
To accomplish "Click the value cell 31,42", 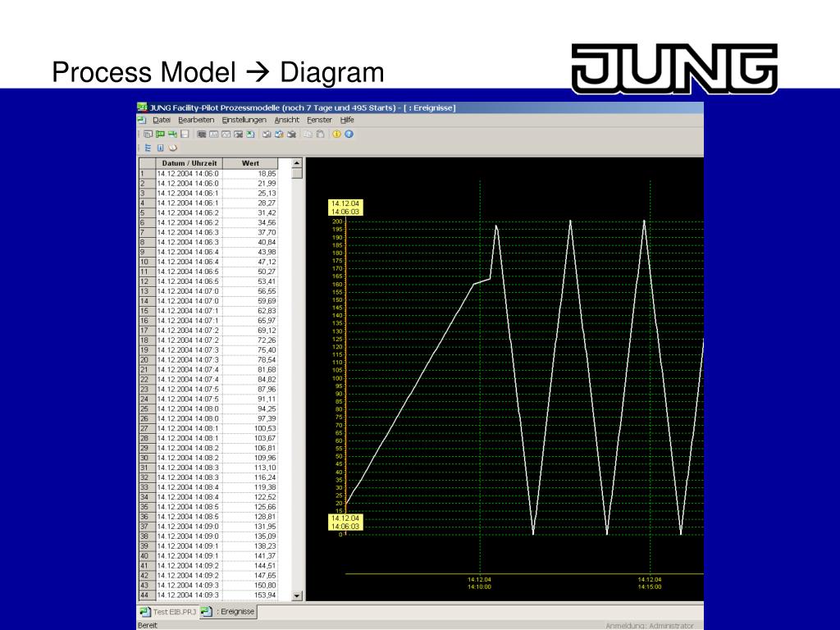I will (x=250, y=212).
